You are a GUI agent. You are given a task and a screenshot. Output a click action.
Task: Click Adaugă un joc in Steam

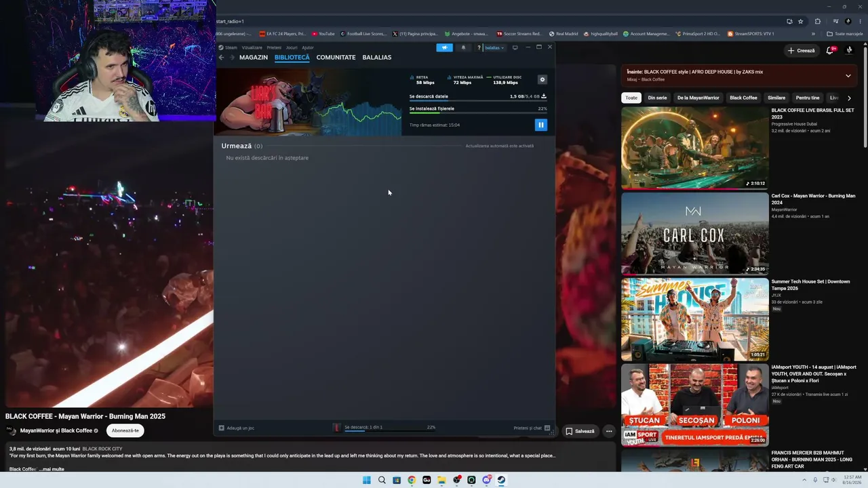pos(237,428)
